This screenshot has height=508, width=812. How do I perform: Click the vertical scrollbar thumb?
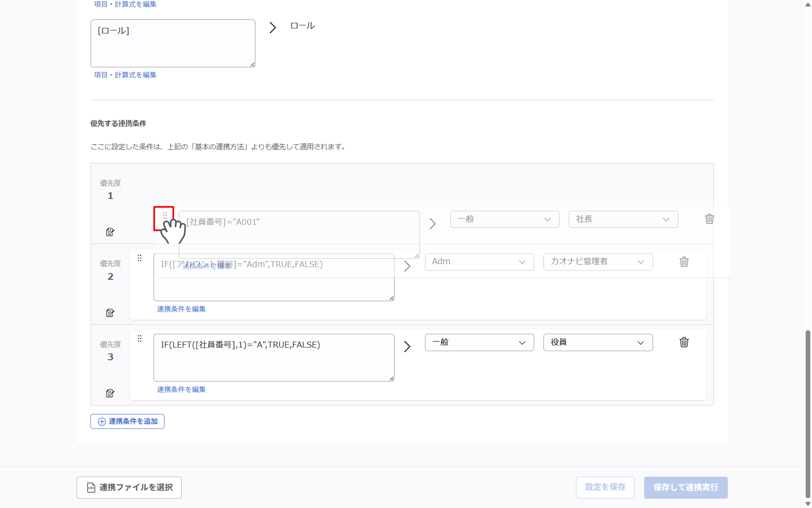tap(808, 414)
